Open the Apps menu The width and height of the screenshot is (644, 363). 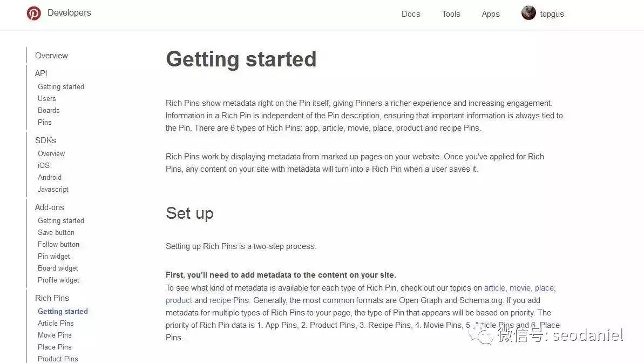(490, 14)
